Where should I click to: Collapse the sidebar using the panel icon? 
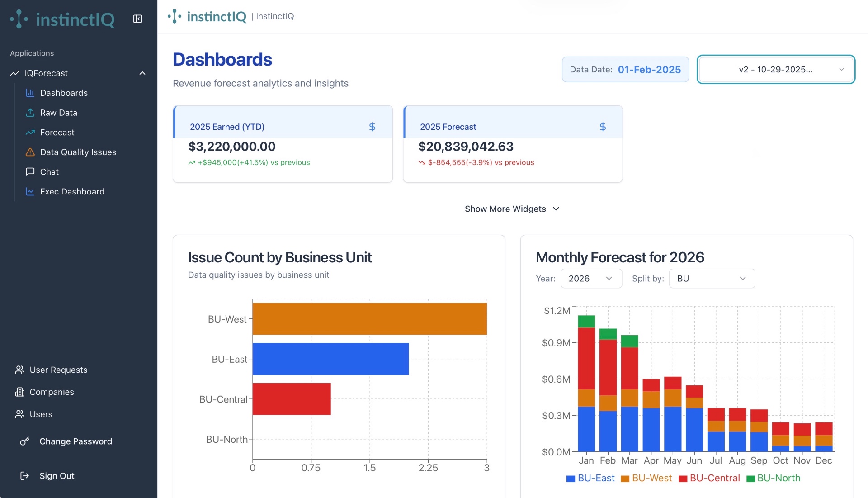click(x=137, y=19)
